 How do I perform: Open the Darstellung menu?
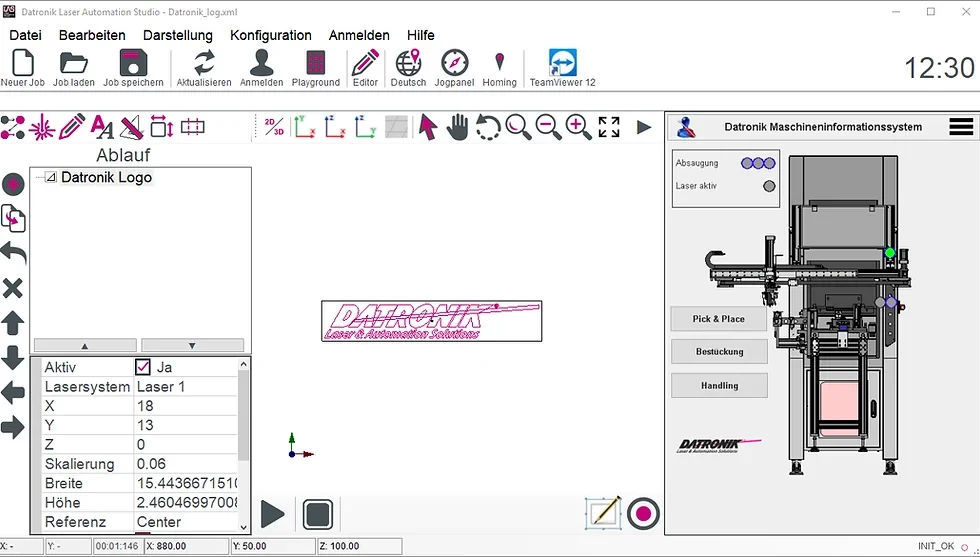[x=178, y=35]
